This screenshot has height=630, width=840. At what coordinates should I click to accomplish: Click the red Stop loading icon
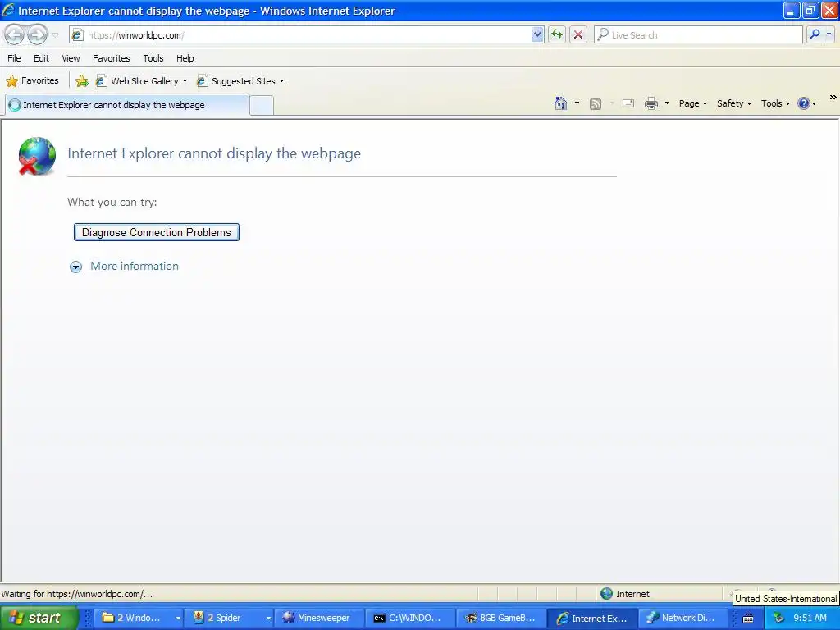pos(578,34)
